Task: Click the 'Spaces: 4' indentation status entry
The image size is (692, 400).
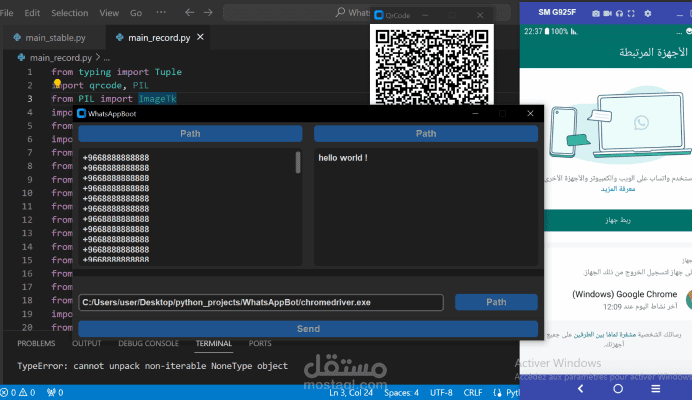Action: click(x=401, y=392)
